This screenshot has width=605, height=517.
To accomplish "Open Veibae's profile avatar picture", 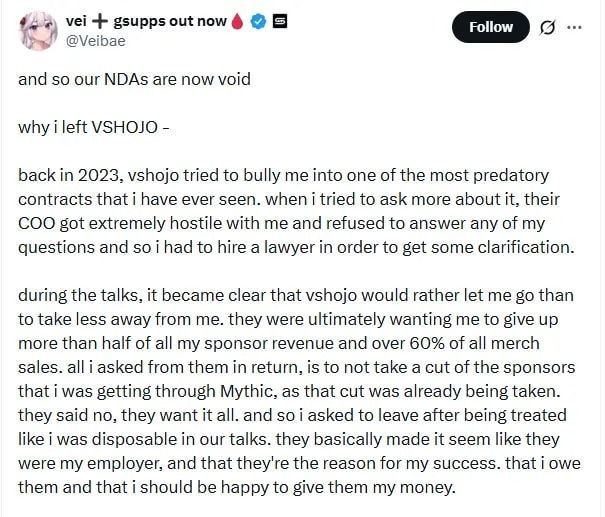I will [x=38, y=30].
